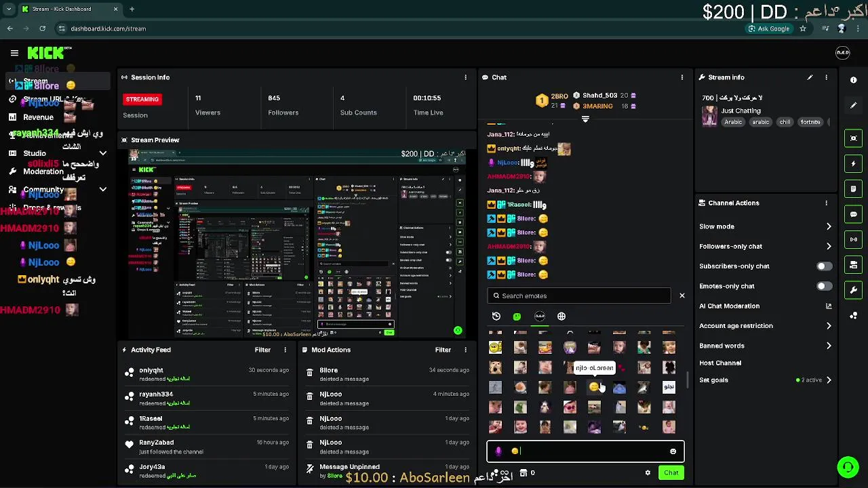The height and width of the screenshot is (488, 868).
Task: Expand Followers-only chat settings
Action: 766,246
